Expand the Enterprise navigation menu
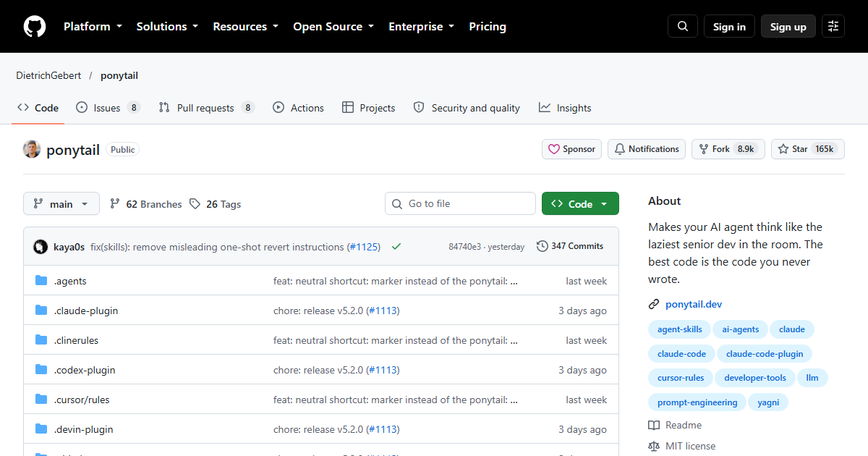Screen dimensions: 868x456 tap(421, 27)
